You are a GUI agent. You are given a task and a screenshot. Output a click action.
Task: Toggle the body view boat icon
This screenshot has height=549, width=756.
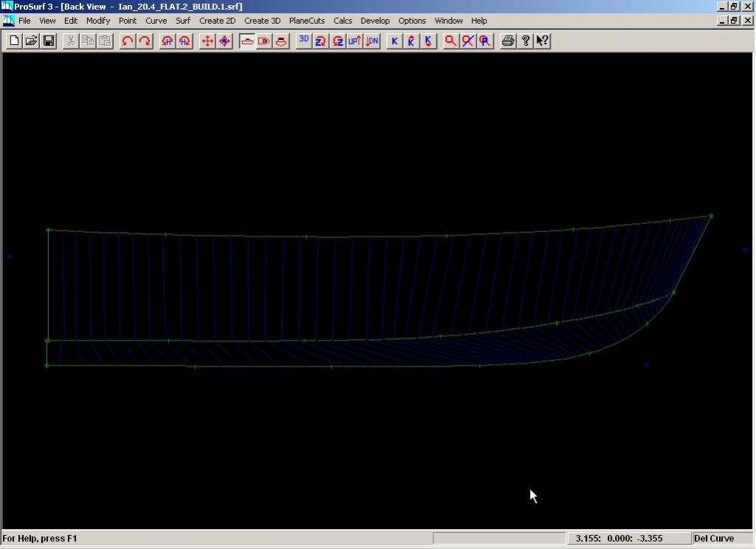coord(281,41)
